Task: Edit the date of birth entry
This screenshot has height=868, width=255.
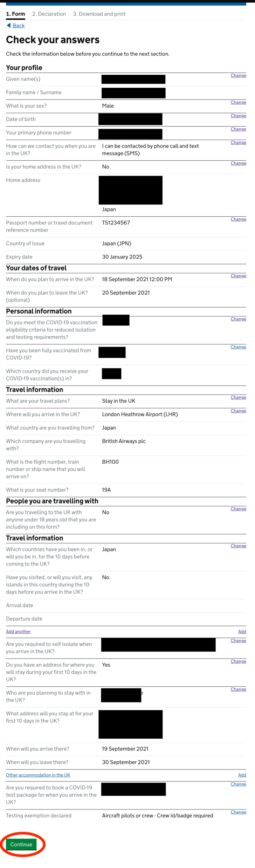Action: (x=238, y=116)
